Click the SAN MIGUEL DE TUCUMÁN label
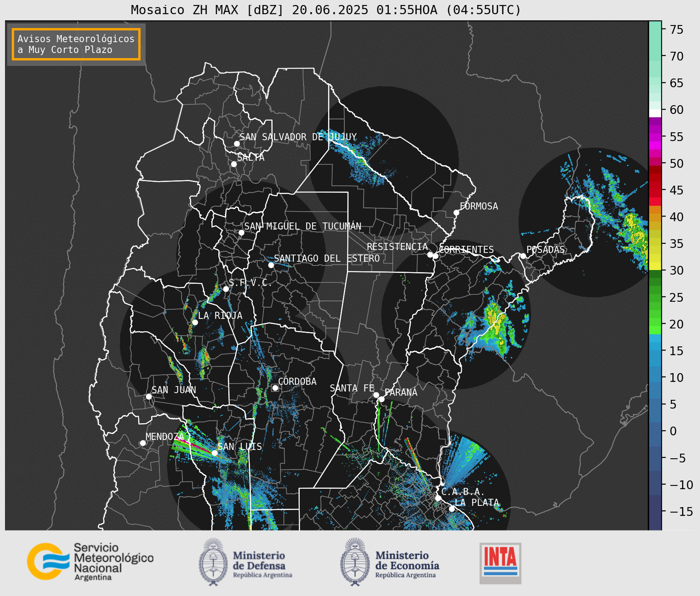The height and width of the screenshot is (596, 700). pos(303,226)
